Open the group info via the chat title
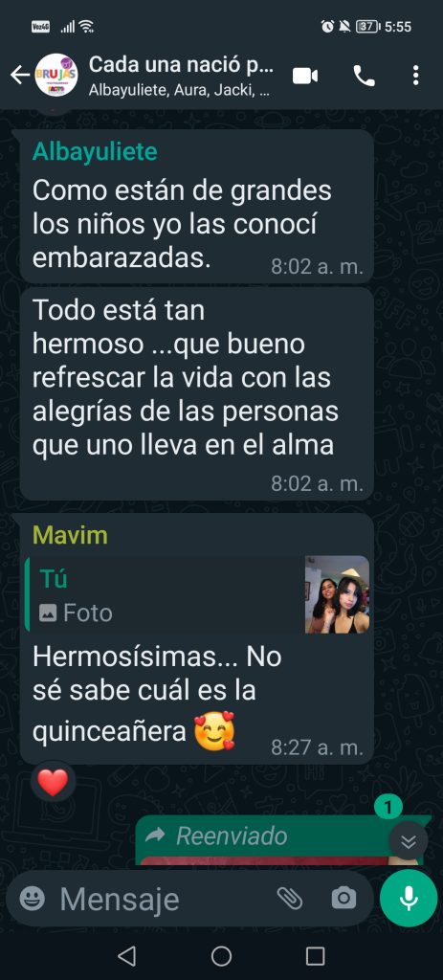 181,76
